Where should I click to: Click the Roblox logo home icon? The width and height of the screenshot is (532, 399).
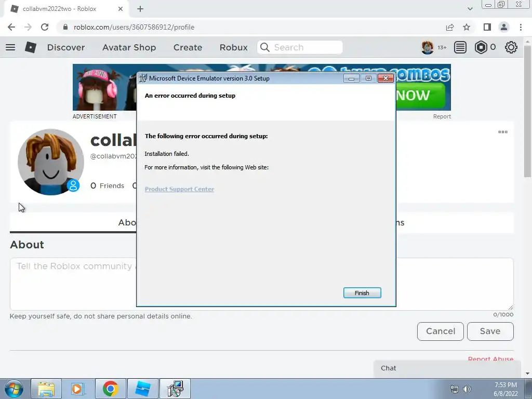(31, 47)
